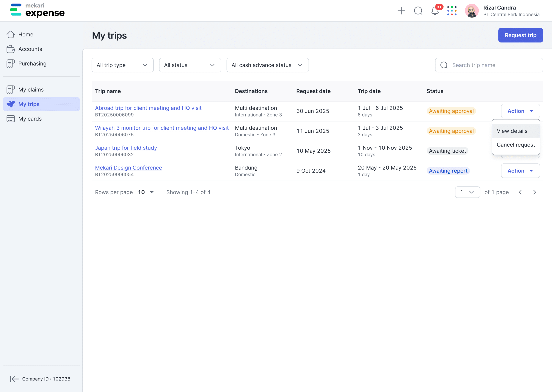
Task: Open the colorful app launcher grid
Action: pos(452,11)
